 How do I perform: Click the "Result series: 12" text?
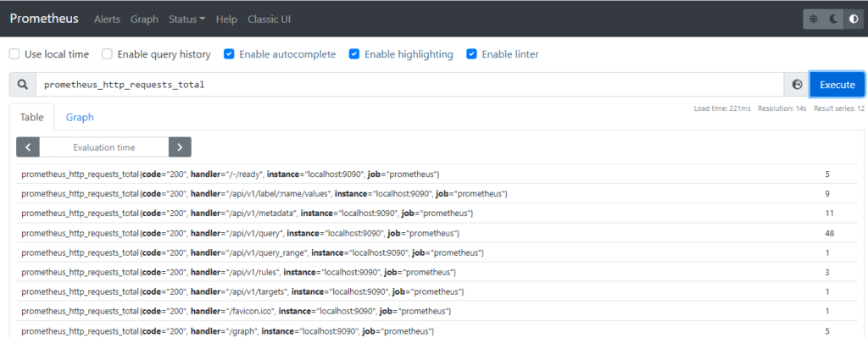point(838,108)
